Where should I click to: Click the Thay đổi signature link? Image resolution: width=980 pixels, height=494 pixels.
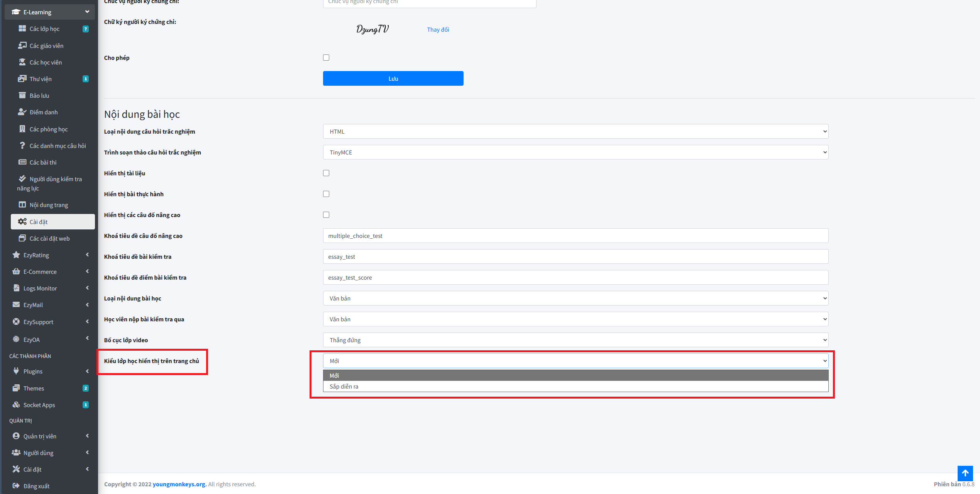pos(438,29)
